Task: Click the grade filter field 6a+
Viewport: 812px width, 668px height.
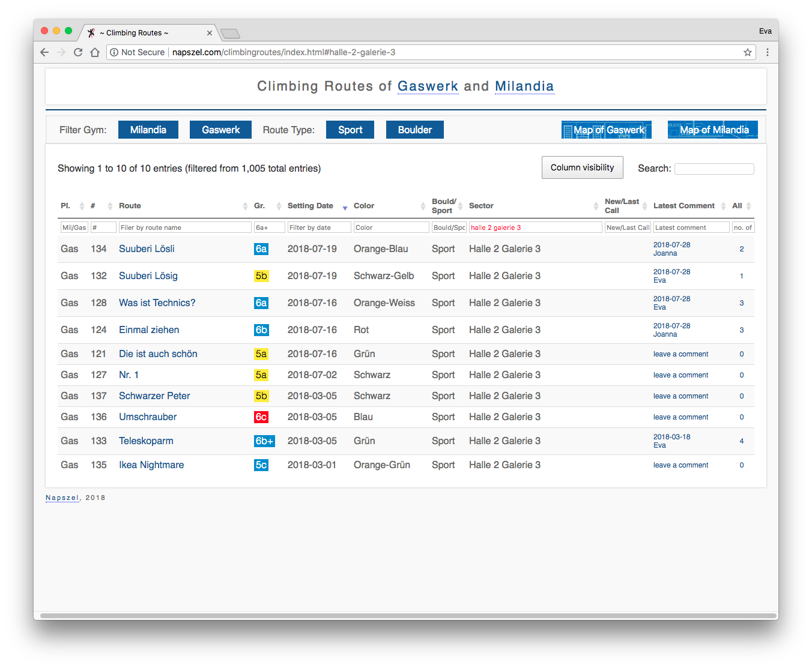Action: pyautogui.click(x=270, y=227)
